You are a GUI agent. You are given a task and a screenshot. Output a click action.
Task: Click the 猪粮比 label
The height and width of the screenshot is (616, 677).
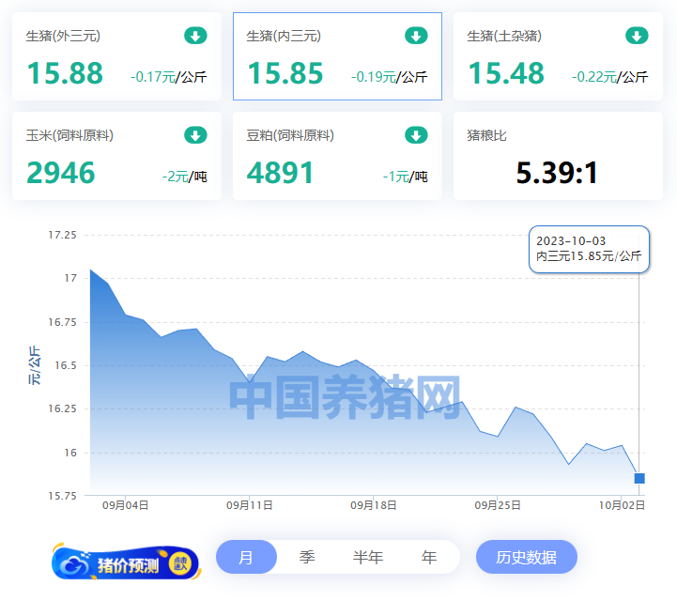pyautogui.click(x=486, y=135)
